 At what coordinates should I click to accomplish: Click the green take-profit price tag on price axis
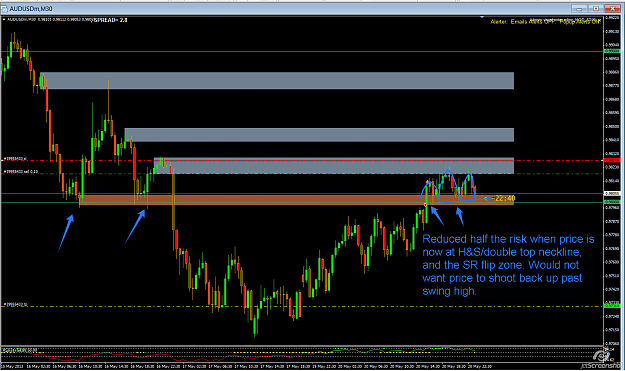(612, 306)
